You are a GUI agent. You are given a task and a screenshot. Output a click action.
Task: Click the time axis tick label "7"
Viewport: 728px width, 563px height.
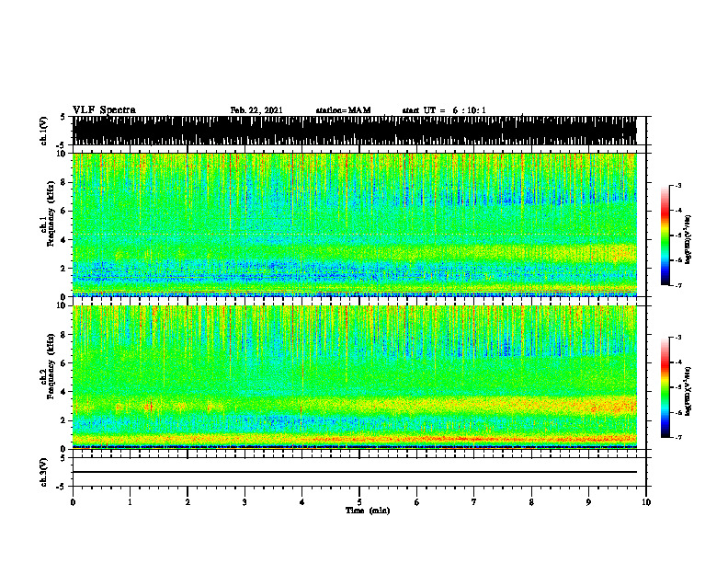click(474, 502)
